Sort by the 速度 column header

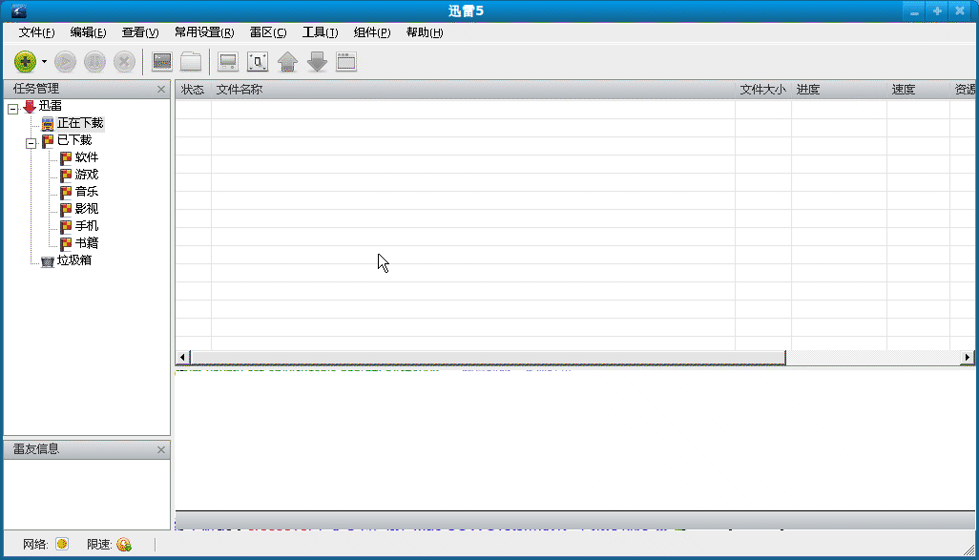point(919,90)
